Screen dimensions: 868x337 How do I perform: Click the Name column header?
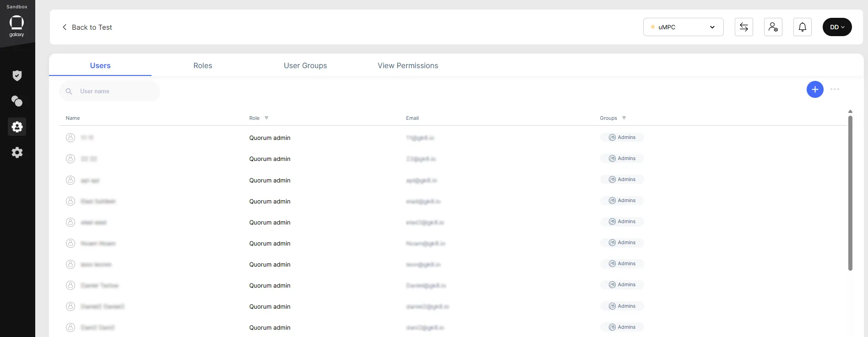[73, 118]
